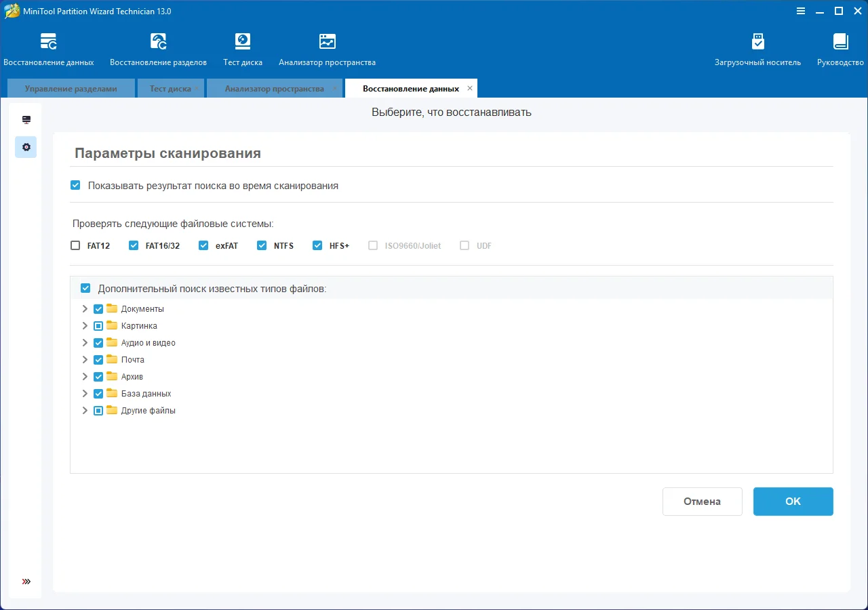The image size is (868, 610).
Task: Select the drive list sidebar icon
Action: point(26,120)
